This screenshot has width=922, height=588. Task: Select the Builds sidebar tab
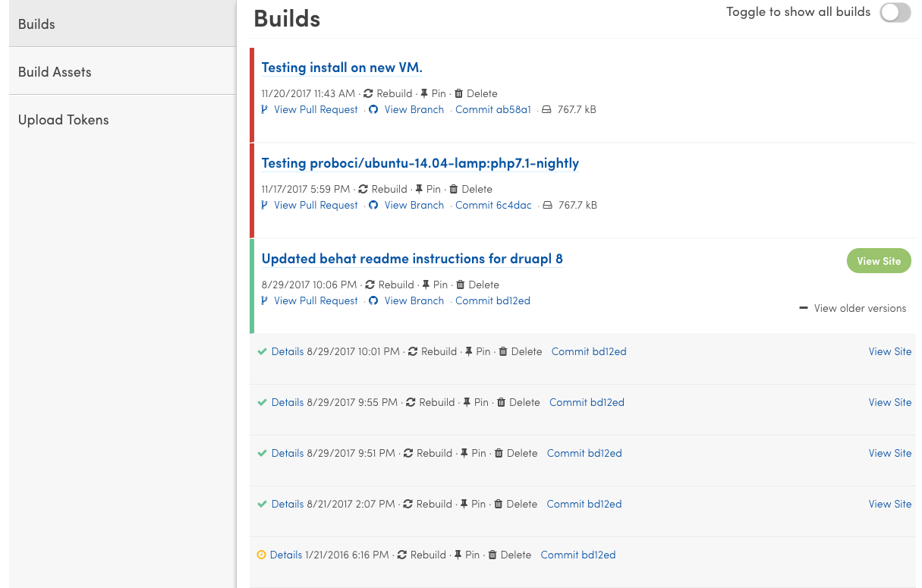pos(36,24)
